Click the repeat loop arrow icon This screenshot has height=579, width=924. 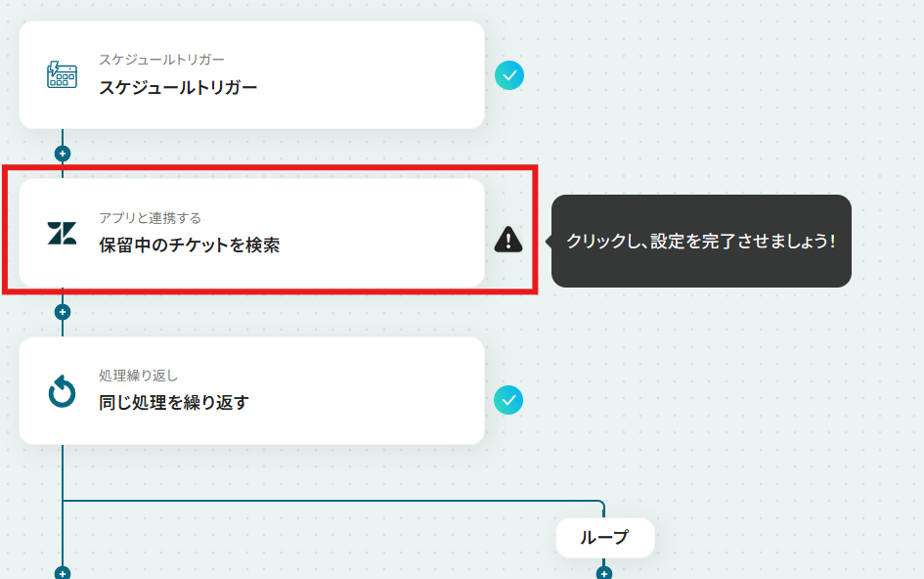pyautogui.click(x=62, y=391)
